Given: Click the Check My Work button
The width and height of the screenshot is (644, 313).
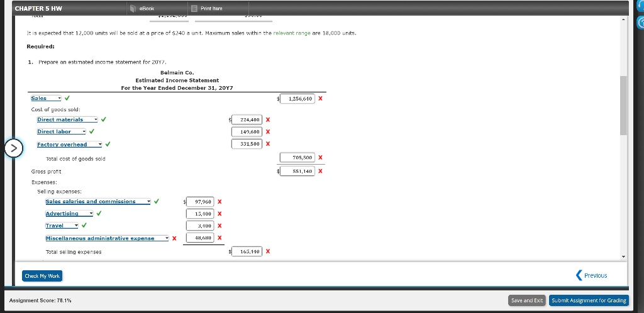Looking at the screenshot, I should pos(42,276).
